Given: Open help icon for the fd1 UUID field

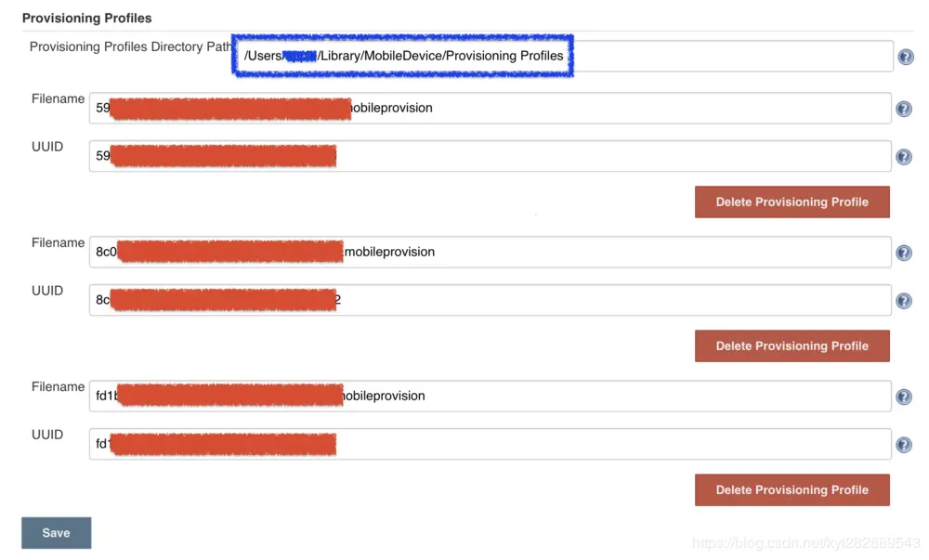Looking at the screenshot, I should point(904,445).
